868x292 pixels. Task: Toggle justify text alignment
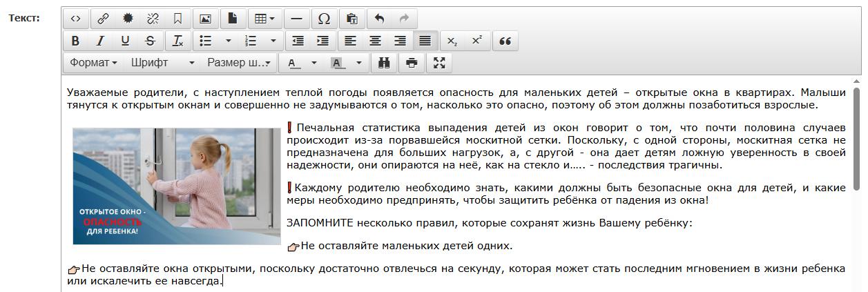[425, 41]
